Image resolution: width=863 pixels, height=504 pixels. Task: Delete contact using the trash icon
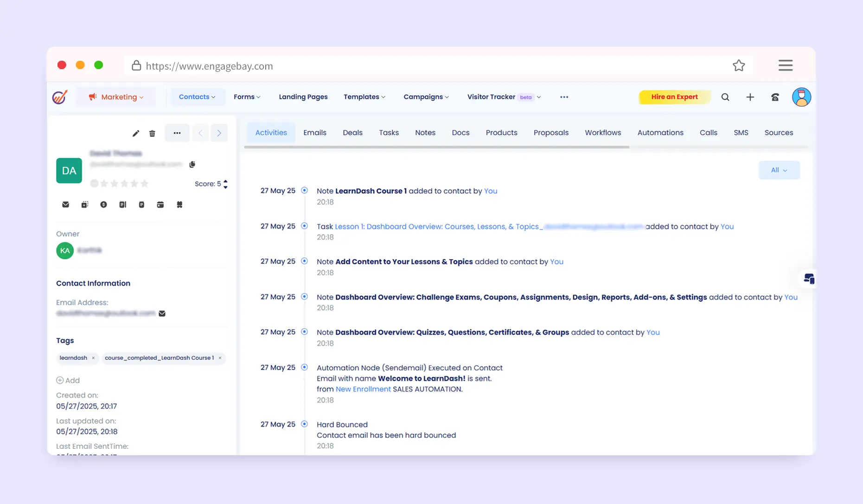[x=152, y=134]
